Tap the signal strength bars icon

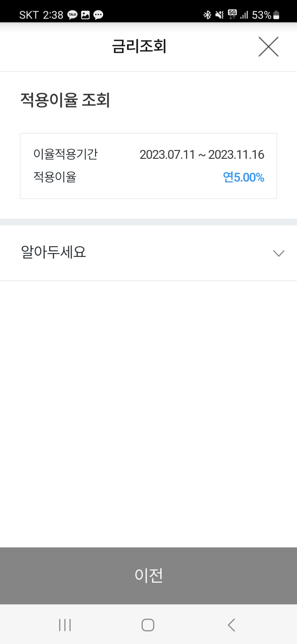pyautogui.click(x=244, y=15)
